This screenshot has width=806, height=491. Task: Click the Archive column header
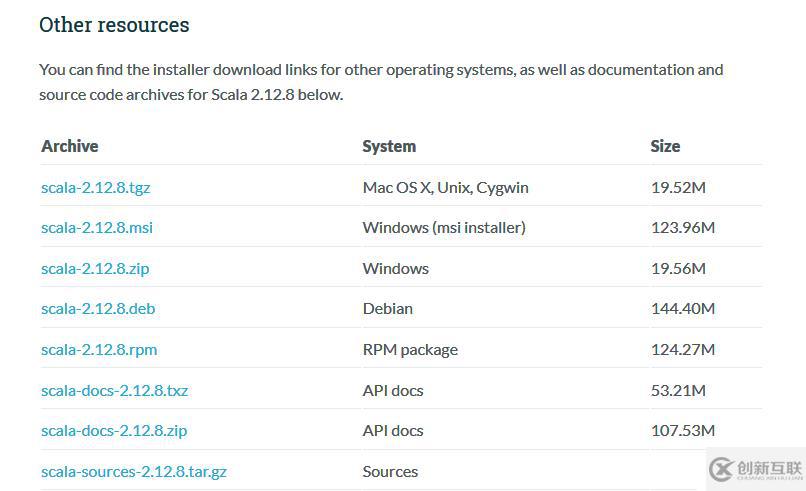70,146
